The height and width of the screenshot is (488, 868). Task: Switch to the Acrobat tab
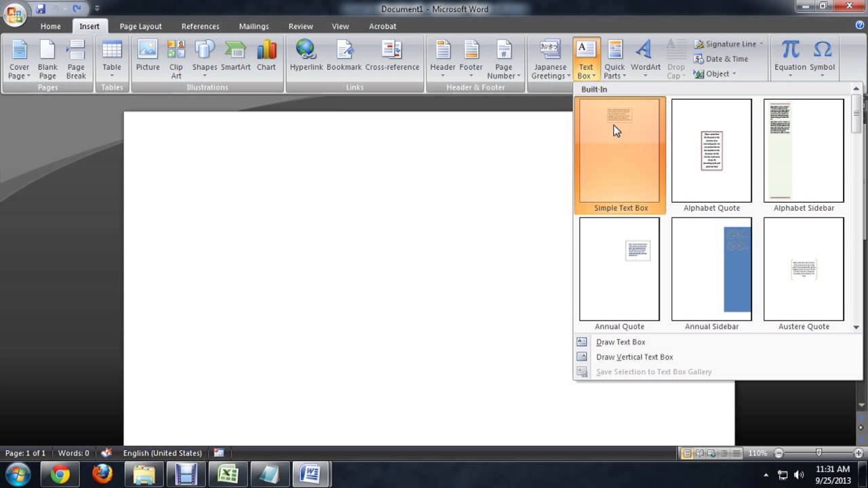tap(382, 26)
